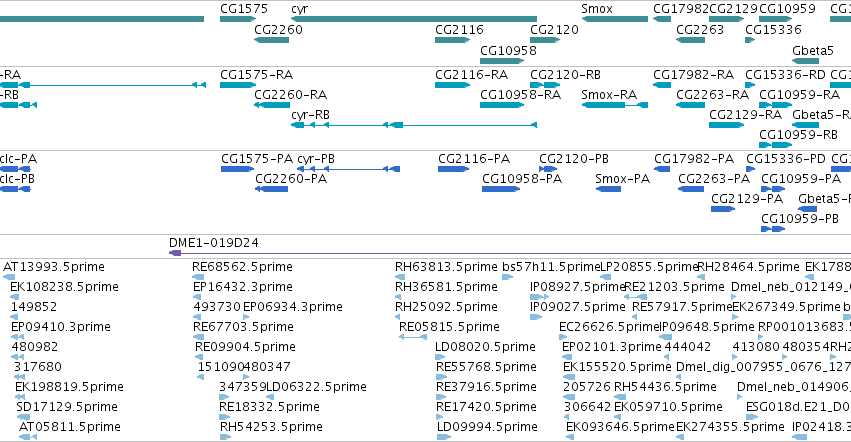Click the clc-PA protein label
The height and width of the screenshot is (442, 851).
[x=18, y=159]
